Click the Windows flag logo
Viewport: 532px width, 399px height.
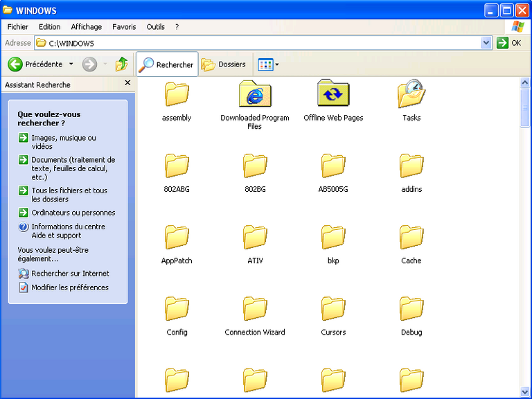(x=517, y=27)
